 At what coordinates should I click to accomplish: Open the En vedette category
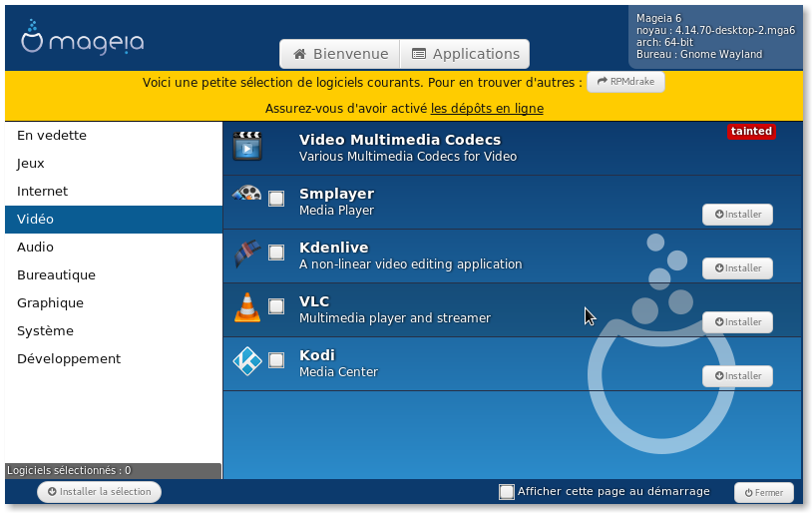tap(114, 136)
